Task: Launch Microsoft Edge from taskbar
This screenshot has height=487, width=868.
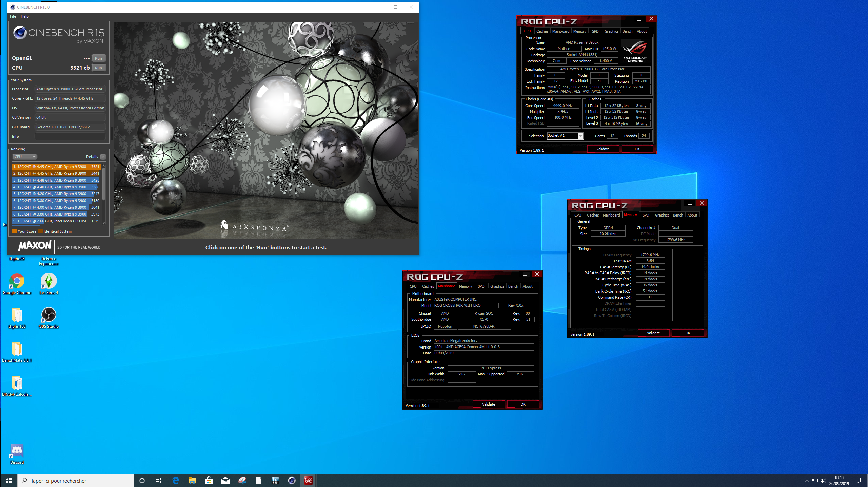Action: pyautogui.click(x=176, y=481)
